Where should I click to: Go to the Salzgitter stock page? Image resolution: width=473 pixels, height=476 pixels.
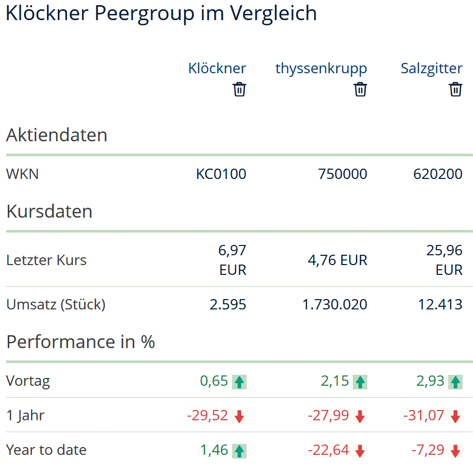(431, 68)
